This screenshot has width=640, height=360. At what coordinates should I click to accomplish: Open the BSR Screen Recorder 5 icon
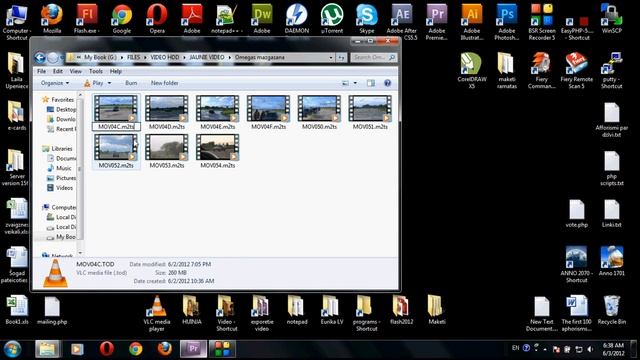[542, 21]
